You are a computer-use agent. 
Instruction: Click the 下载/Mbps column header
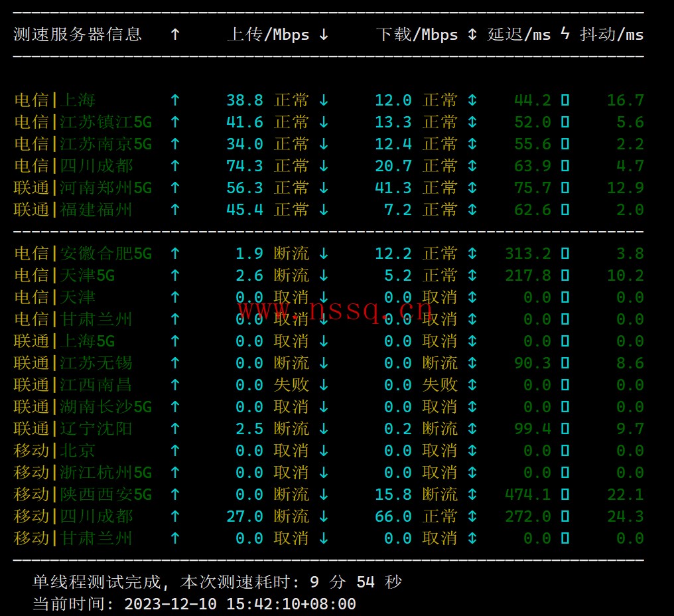point(417,35)
